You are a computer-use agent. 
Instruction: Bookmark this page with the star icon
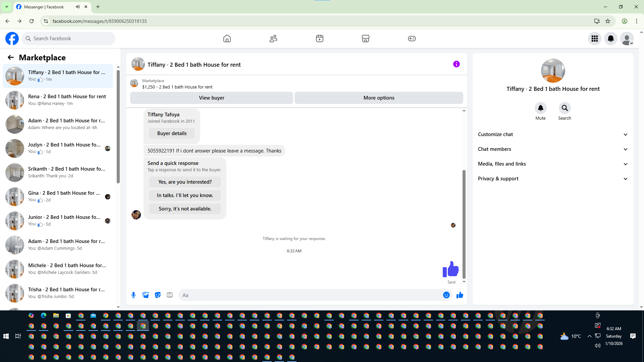tap(608, 21)
